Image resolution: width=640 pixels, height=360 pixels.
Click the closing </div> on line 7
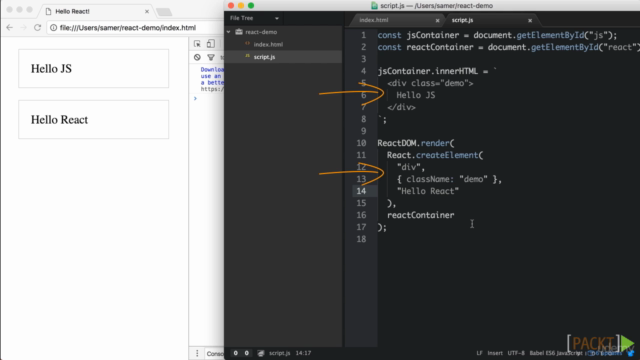pos(401,107)
